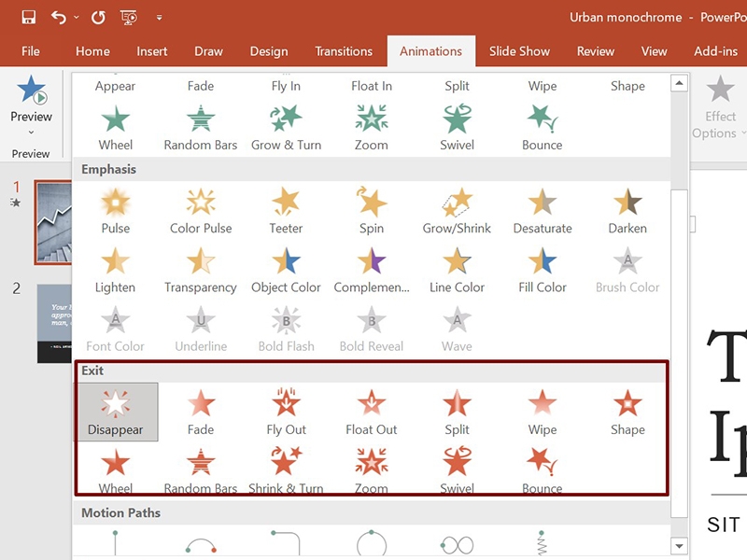The width and height of the screenshot is (747, 560).
Task: Select the circular Shapes motion path
Action: 371,543
